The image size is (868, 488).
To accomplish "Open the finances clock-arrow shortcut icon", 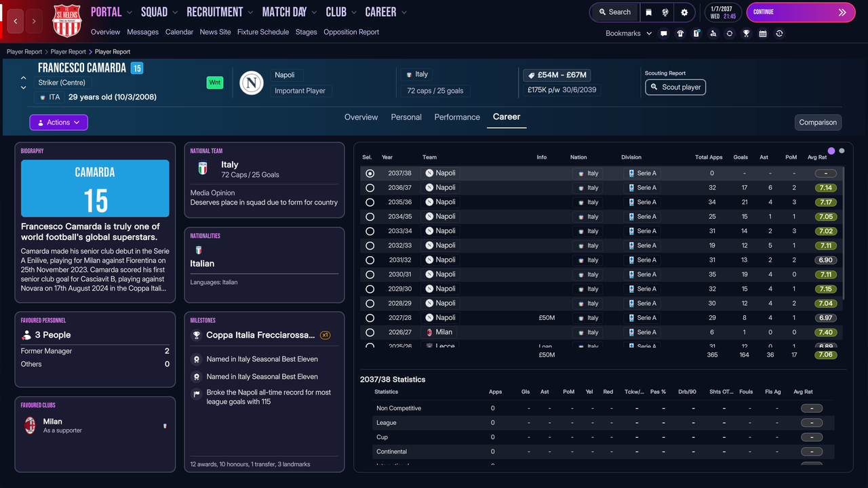I will click(x=779, y=33).
